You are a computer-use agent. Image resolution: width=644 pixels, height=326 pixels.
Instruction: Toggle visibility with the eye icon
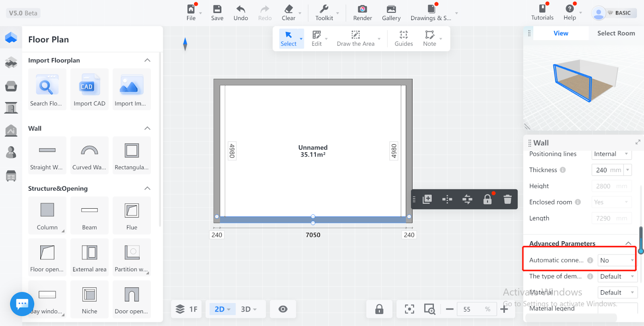click(283, 309)
